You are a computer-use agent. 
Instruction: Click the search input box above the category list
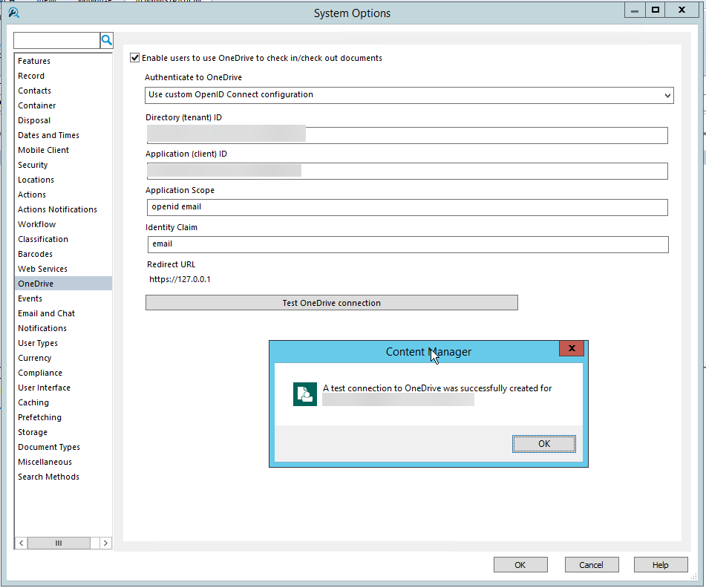56,39
